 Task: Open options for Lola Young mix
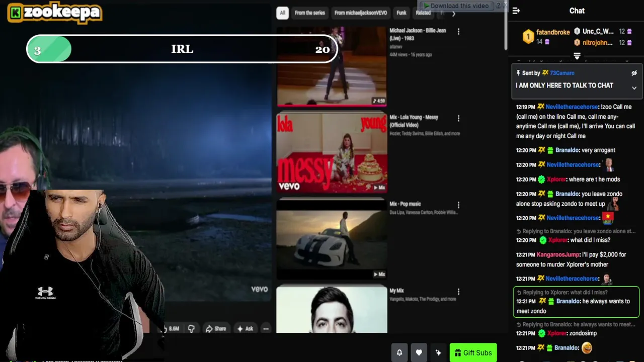point(458,118)
